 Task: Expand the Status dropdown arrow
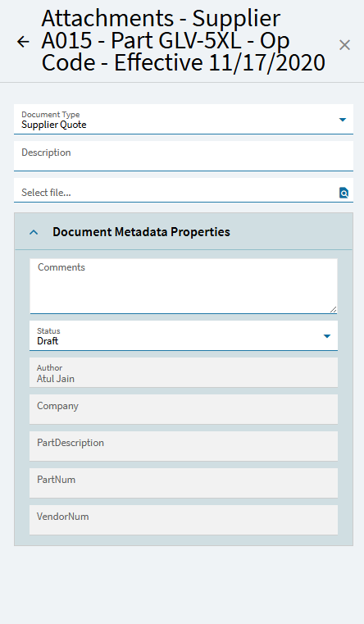tap(327, 336)
